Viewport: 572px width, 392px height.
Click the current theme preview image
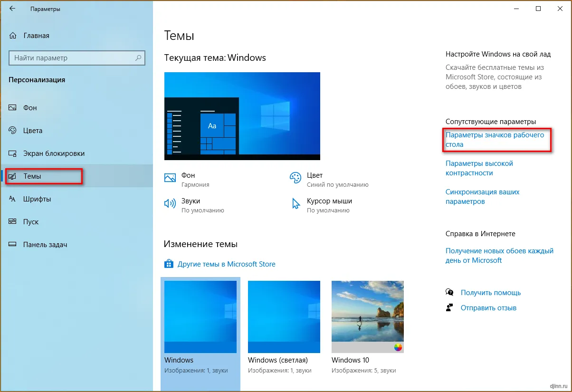click(242, 116)
